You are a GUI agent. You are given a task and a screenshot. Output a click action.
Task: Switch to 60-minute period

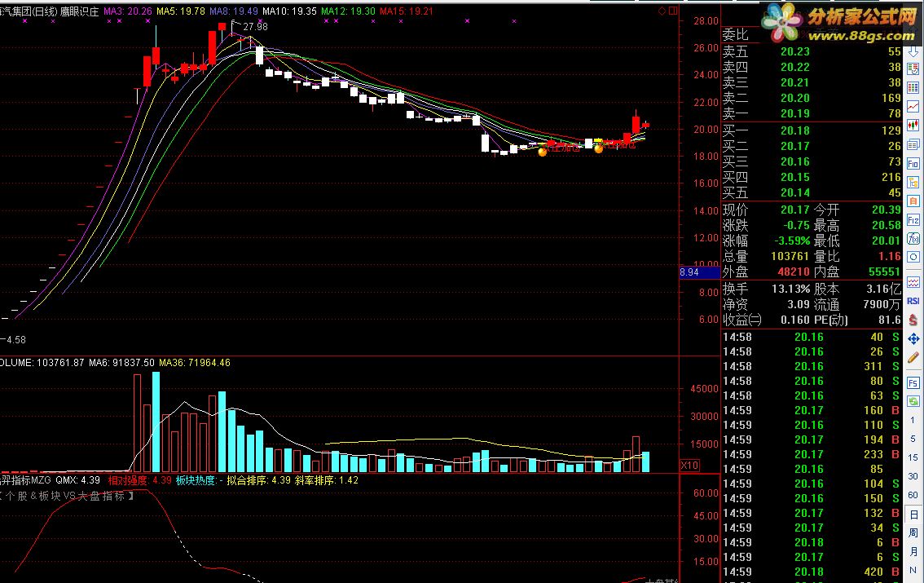[913, 495]
